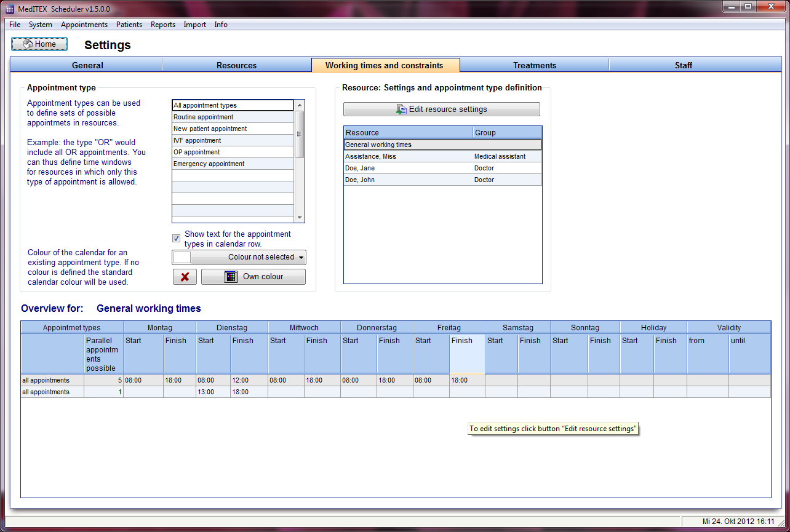Click the Own colour button

pos(253,277)
